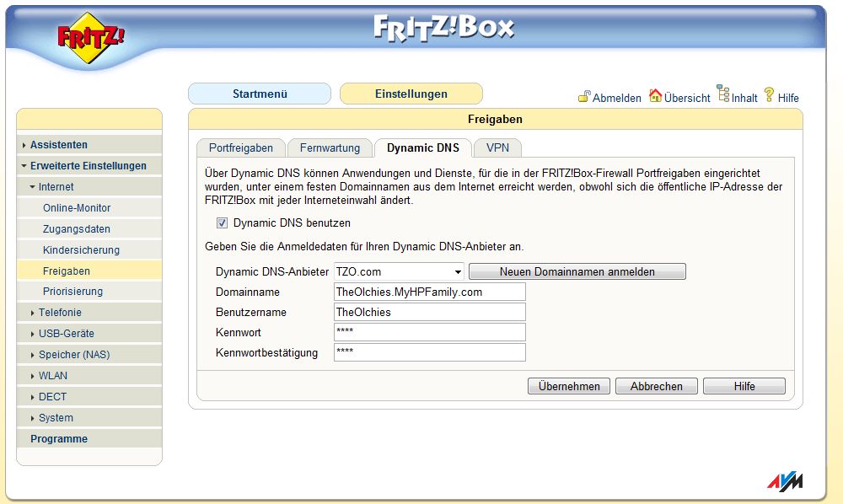Focus the Benutzername input field
Image resolution: width=843 pixels, height=504 pixels.
430,312
